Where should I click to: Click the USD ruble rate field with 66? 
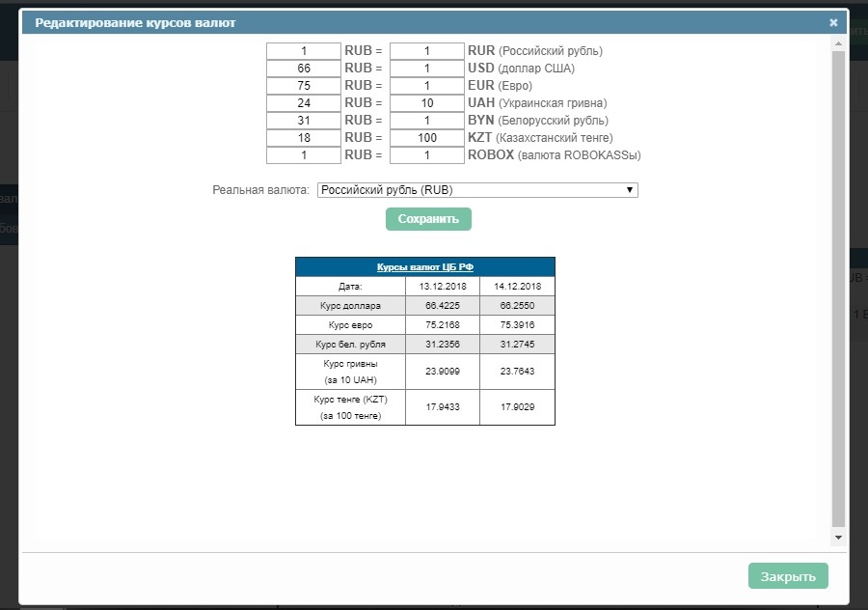[304, 69]
